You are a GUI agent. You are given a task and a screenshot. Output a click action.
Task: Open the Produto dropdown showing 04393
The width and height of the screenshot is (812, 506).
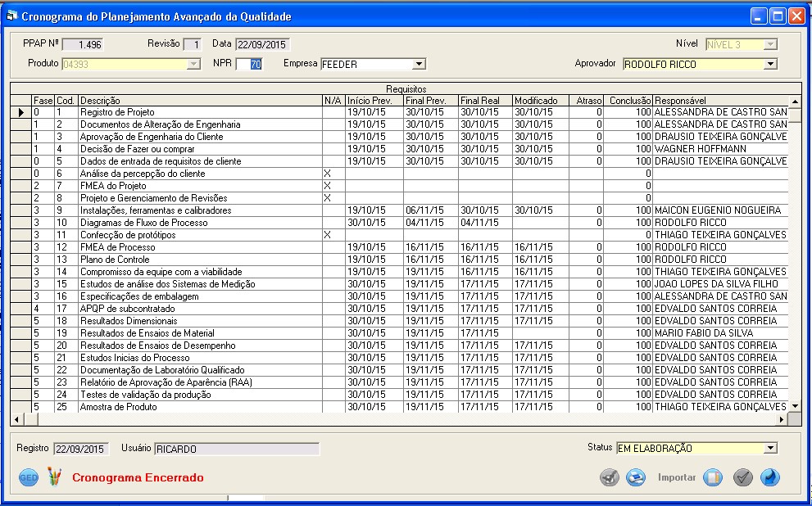[x=193, y=64]
